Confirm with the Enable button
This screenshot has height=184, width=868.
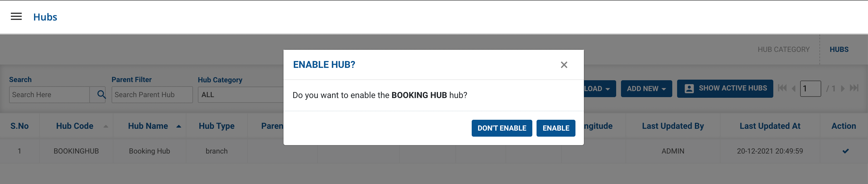(x=555, y=128)
